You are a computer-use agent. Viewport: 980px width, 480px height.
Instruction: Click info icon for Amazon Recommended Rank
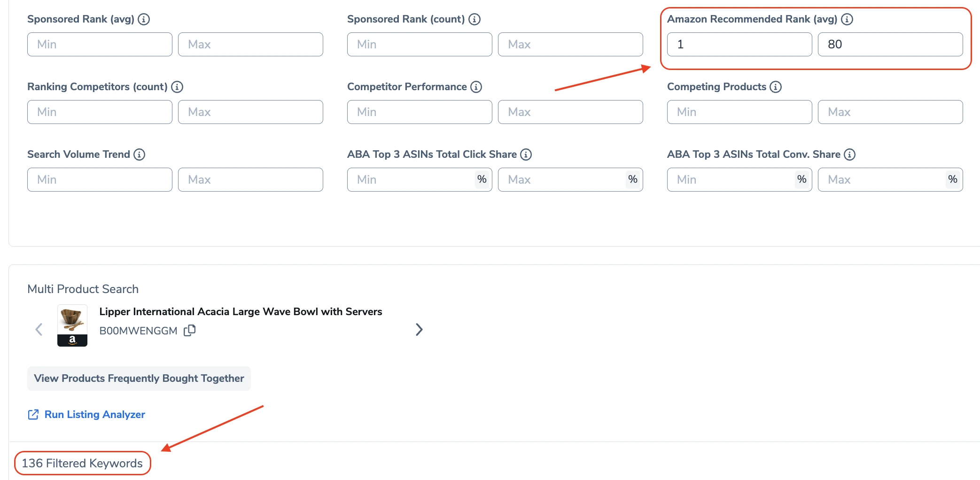[847, 19]
